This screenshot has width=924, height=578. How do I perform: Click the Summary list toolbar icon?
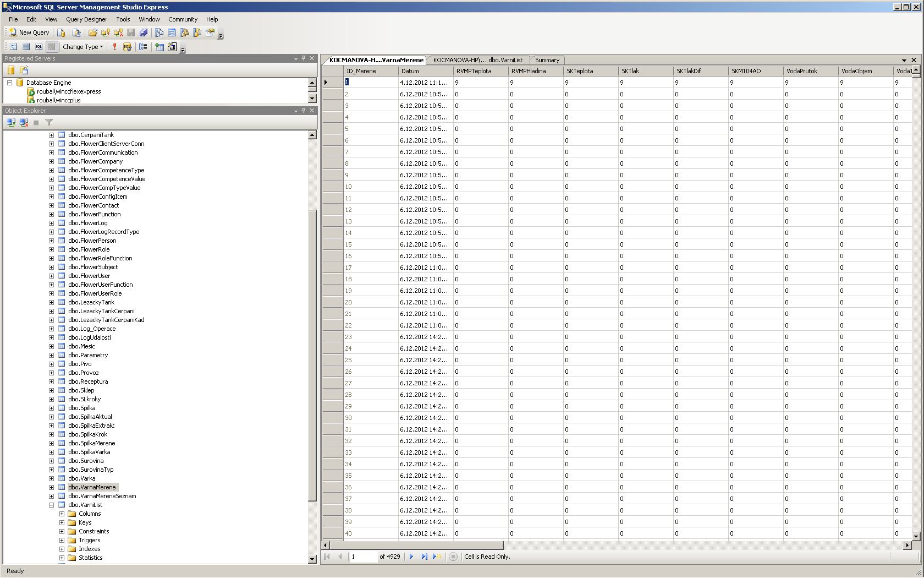pyautogui.click(x=172, y=32)
